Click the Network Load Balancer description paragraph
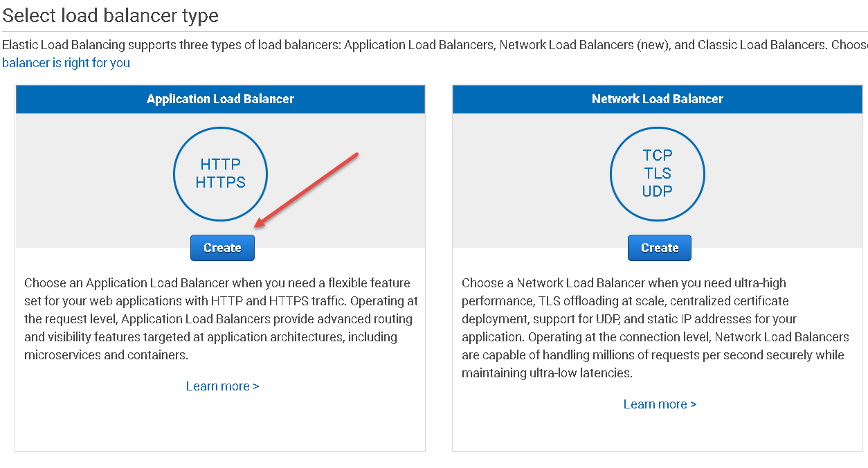Screen dimensions: 868x468 [x=655, y=328]
